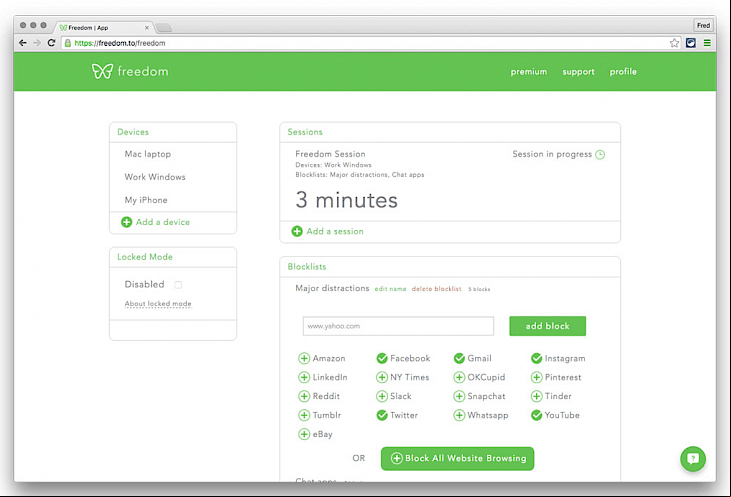The width and height of the screenshot is (731, 497).
Task: Add NY Times to the blocklist
Action: click(382, 377)
